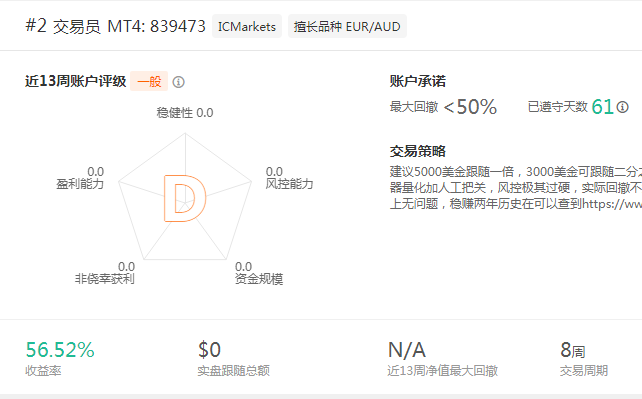Click the 擅长品种 EUR/AUD tag

347,27
